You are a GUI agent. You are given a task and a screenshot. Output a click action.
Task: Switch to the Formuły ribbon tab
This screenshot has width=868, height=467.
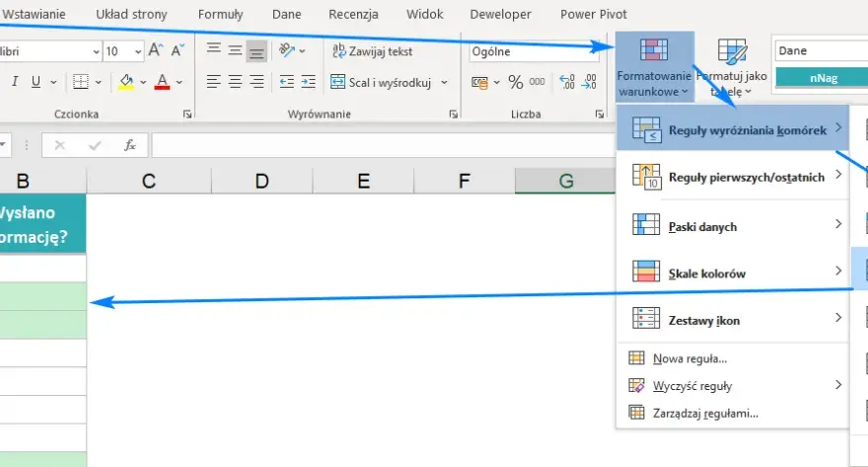coord(220,15)
